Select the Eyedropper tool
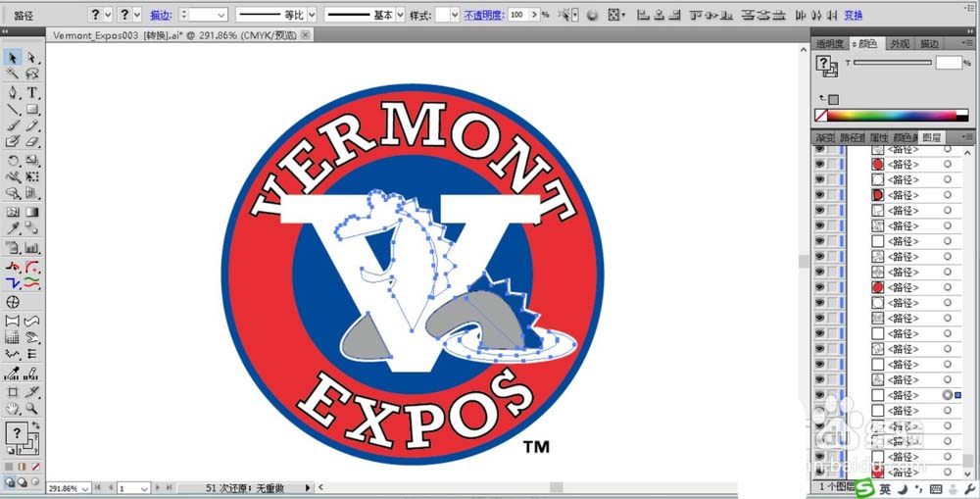Image resolution: width=980 pixels, height=499 pixels. pos(13,228)
